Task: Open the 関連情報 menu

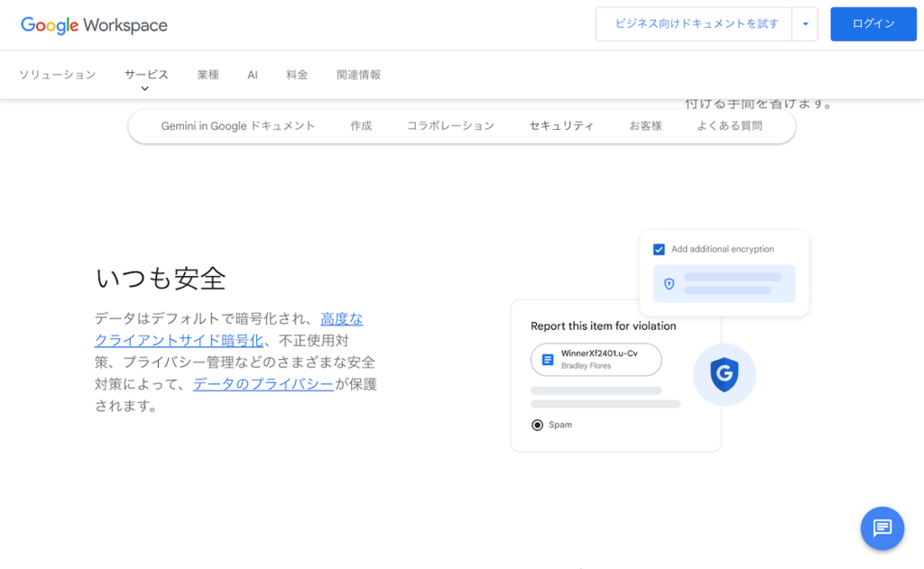Action: pos(358,75)
